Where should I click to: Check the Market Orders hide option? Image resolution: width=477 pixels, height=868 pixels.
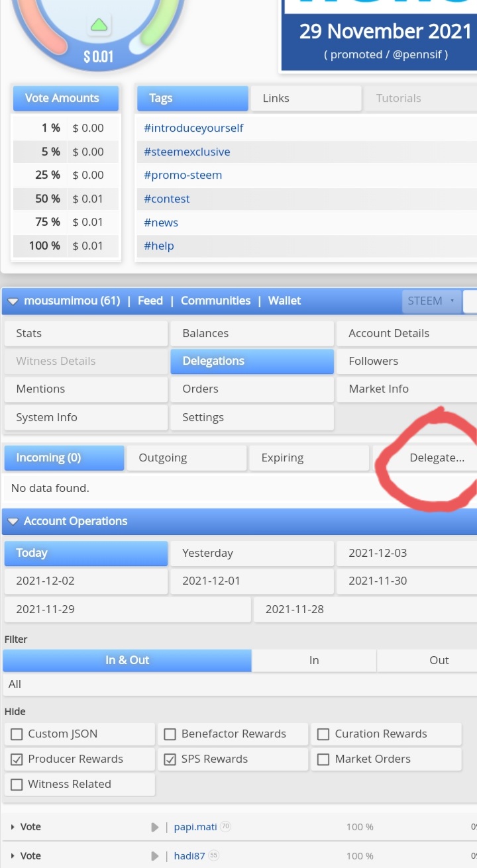click(323, 759)
